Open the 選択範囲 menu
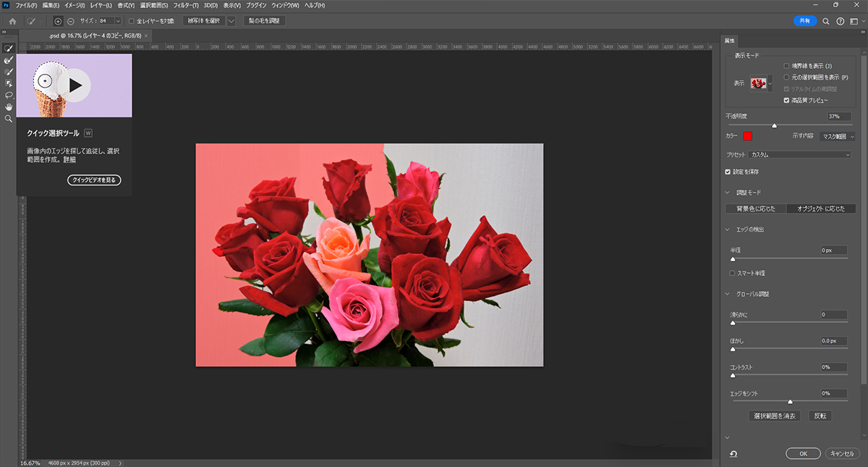868x467 pixels. click(x=156, y=6)
